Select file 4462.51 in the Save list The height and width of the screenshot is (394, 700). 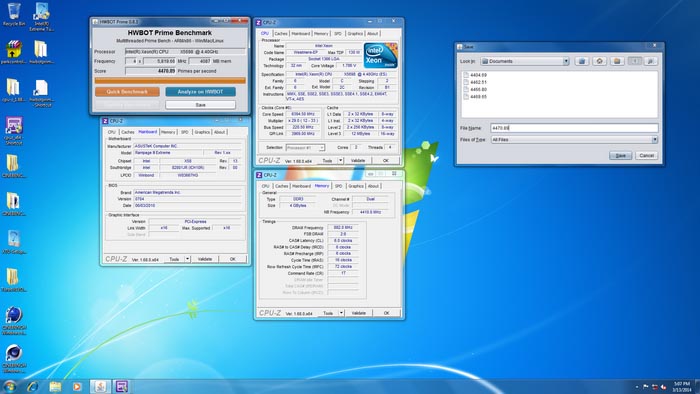pyautogui.click(x=475, y=82)
